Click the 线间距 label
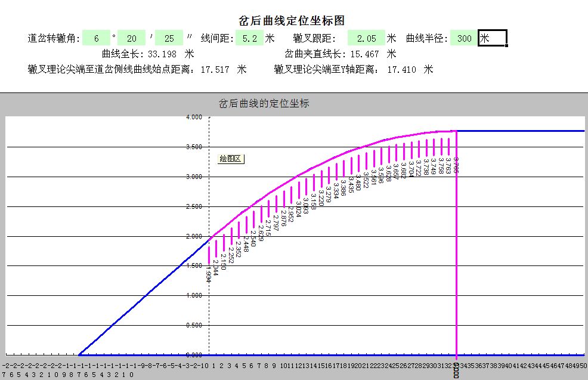The height and width of the screenshot is (380, 588). point(218,38)
